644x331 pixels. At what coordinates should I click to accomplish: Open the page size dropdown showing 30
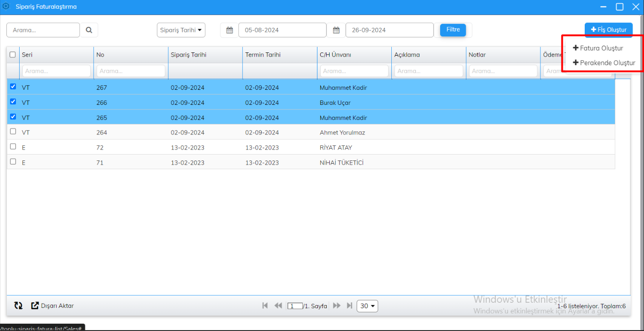367,305
